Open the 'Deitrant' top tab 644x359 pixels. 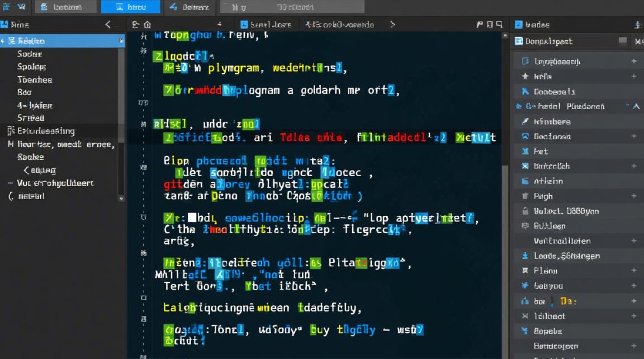point(189,7)
